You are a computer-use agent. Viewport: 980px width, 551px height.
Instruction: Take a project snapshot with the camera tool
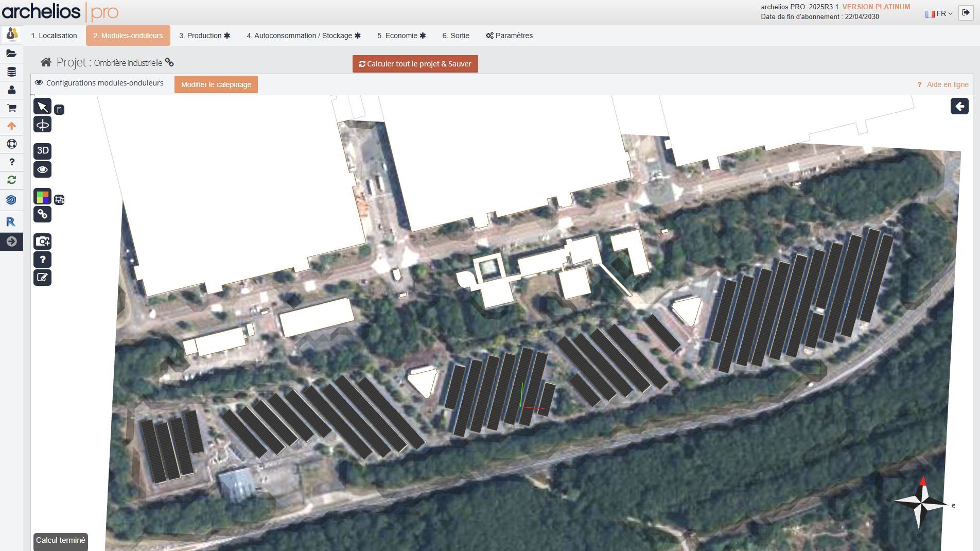point(43,241)
